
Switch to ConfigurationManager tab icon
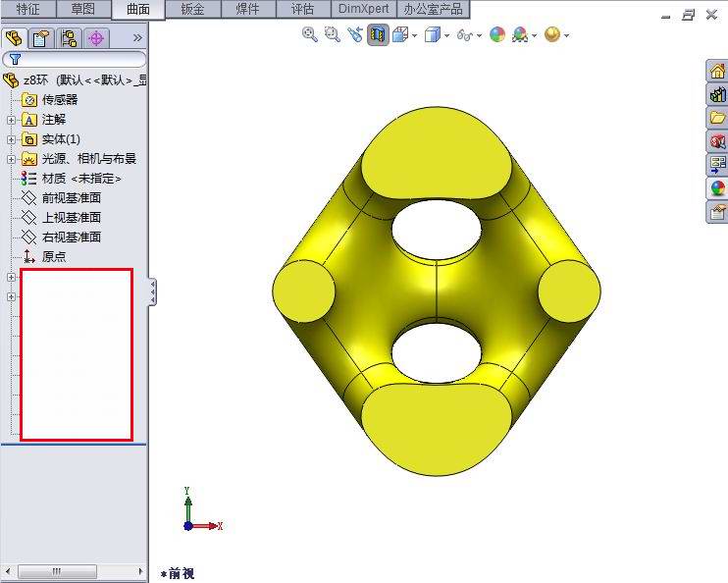pyautogui.click(x=69, y=38)
